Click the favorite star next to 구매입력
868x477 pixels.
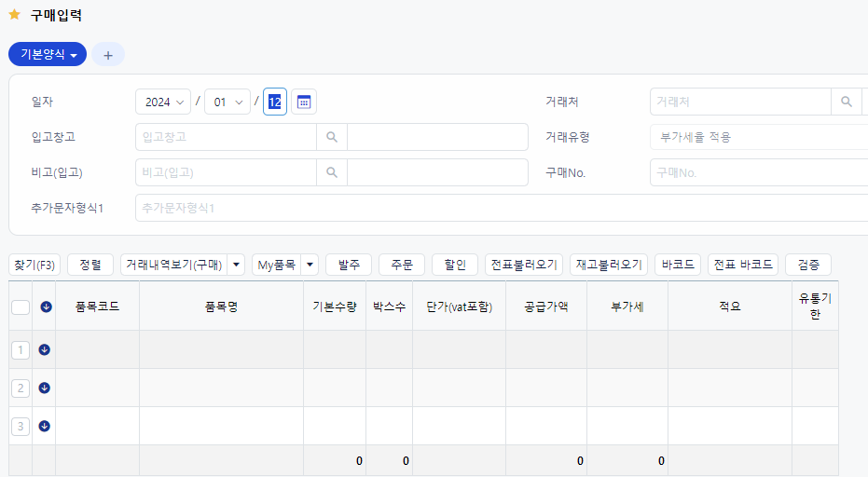(x=15, y=15)
